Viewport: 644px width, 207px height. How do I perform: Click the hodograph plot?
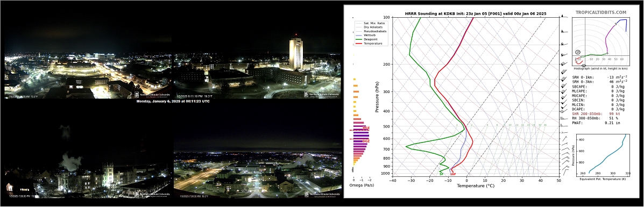(601, 41)
